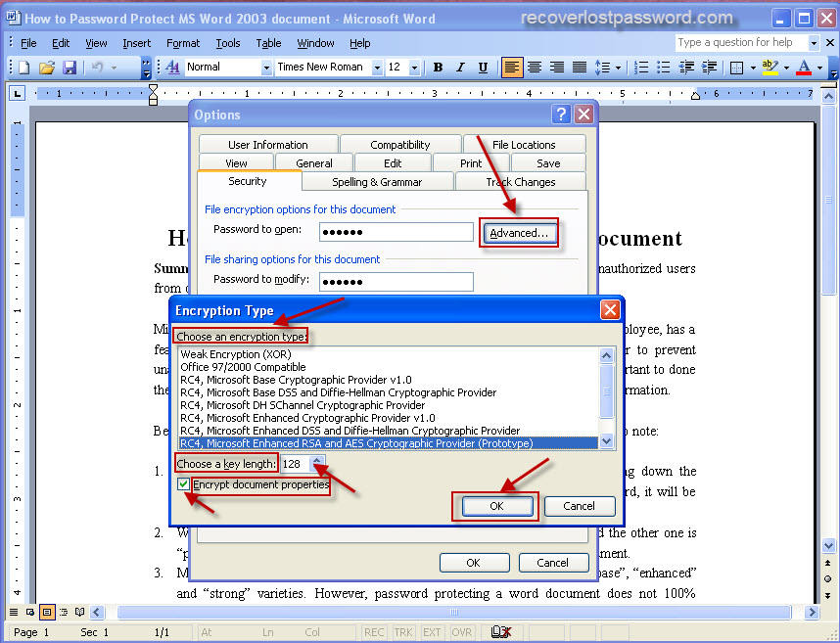Screen dimensions: 840x643
Task: Expand border options dropdown arrow
Action: click(753, 68)
